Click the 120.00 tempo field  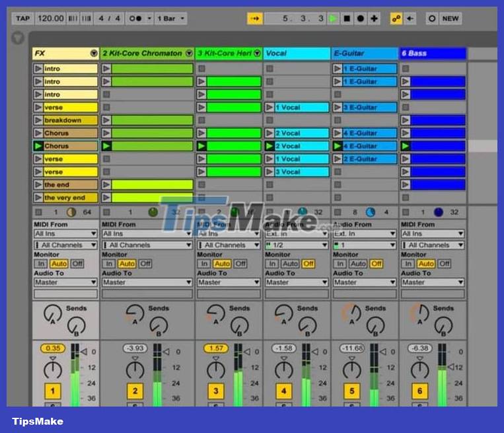(50, 19)
